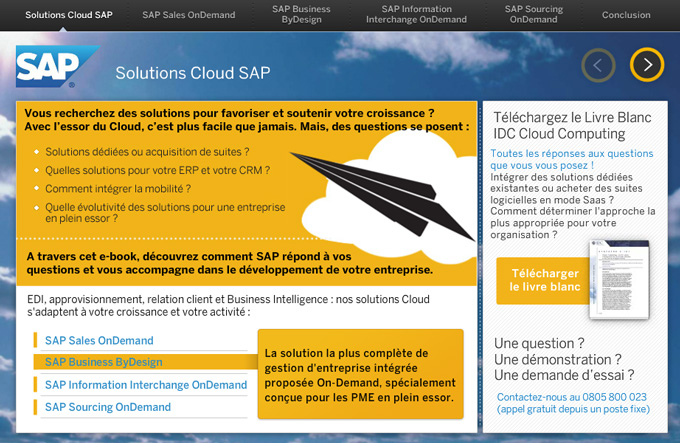Go to the next page arrow
Image resolution: width=680 pixels, height=443 pixels.
(647, 65)
